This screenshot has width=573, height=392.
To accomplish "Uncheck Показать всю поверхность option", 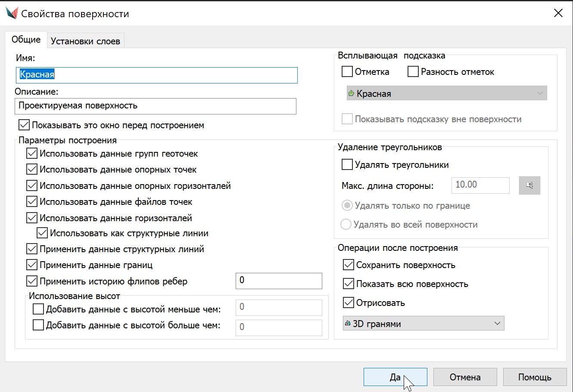I will pyautogui.click(x=349, y=284).
